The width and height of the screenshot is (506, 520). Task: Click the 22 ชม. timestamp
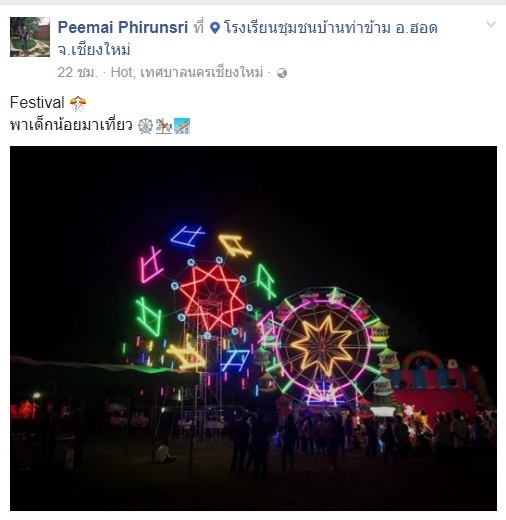[77, 72]
